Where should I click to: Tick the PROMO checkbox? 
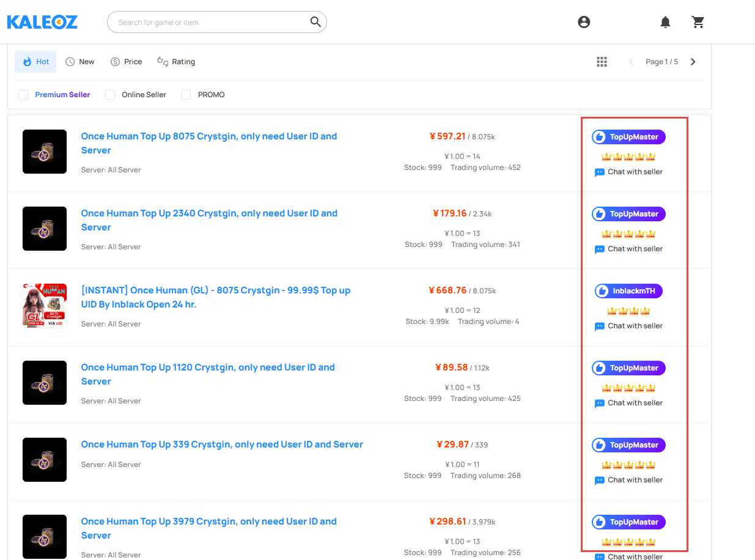click(x=186, y=95)
